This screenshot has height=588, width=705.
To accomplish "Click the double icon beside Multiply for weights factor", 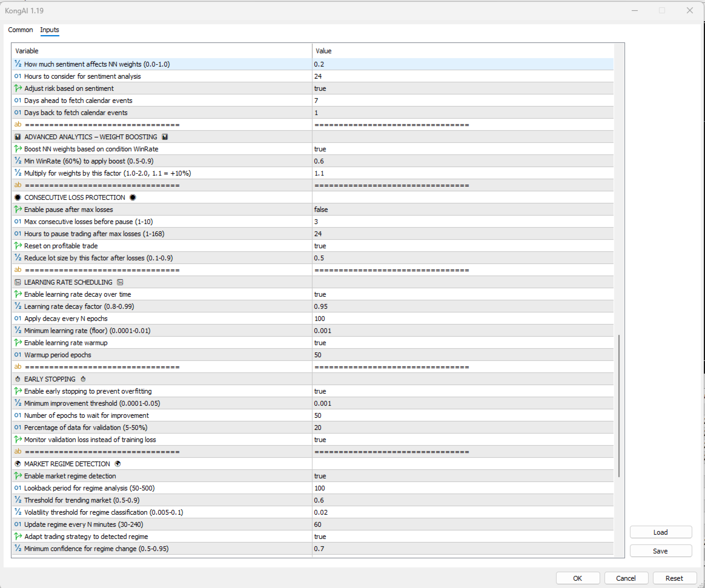I will pos(18,173).
